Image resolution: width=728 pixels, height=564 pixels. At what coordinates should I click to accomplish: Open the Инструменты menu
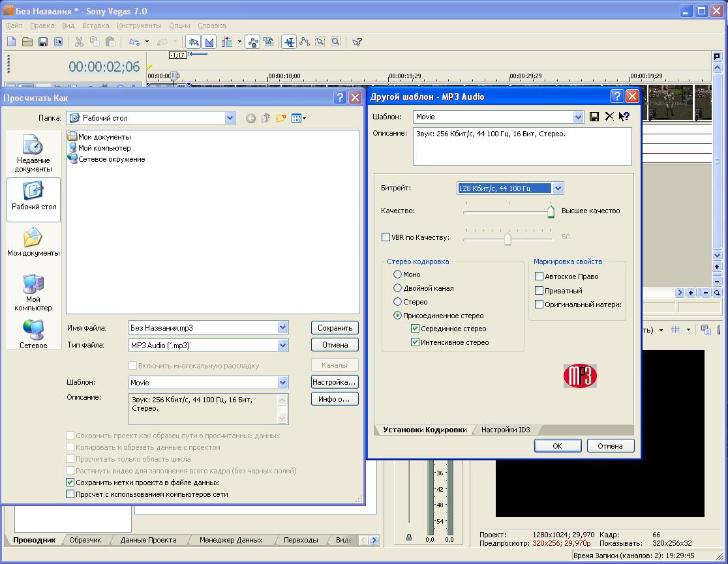tap(140, 25)
